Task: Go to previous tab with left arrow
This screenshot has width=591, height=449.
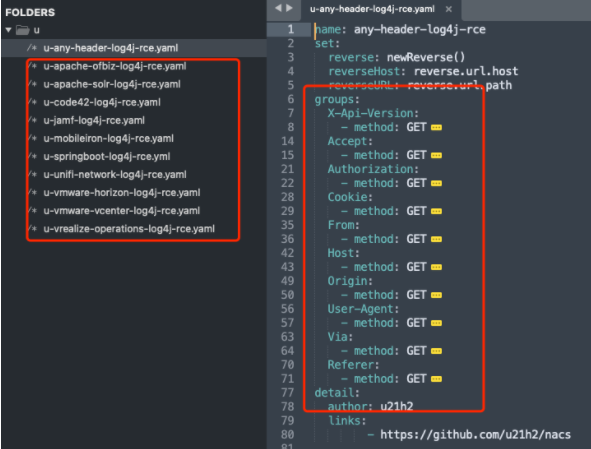Action: (278, 8)
